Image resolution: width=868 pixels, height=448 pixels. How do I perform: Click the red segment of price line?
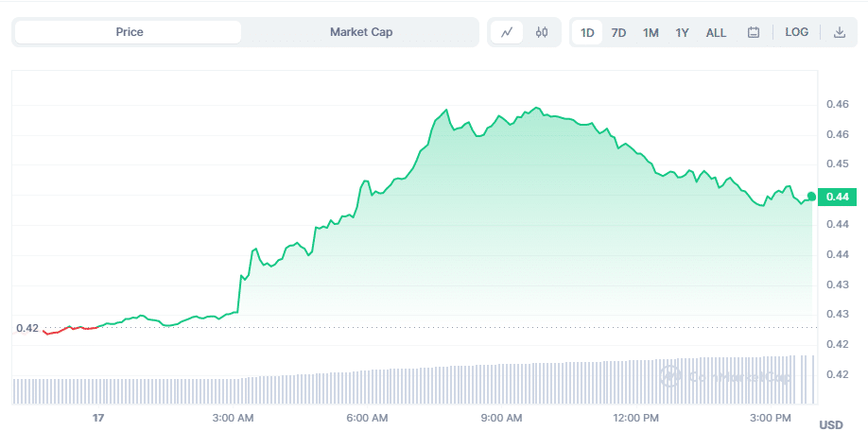[x=70, y=330]
